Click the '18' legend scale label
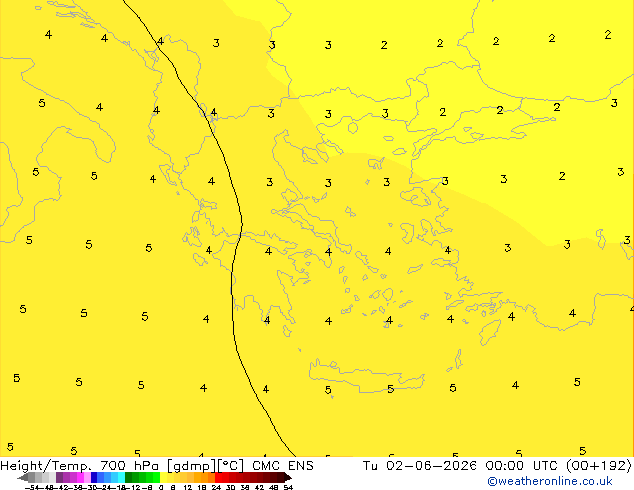This screenshot has width=634, height=490. [201, 487]
